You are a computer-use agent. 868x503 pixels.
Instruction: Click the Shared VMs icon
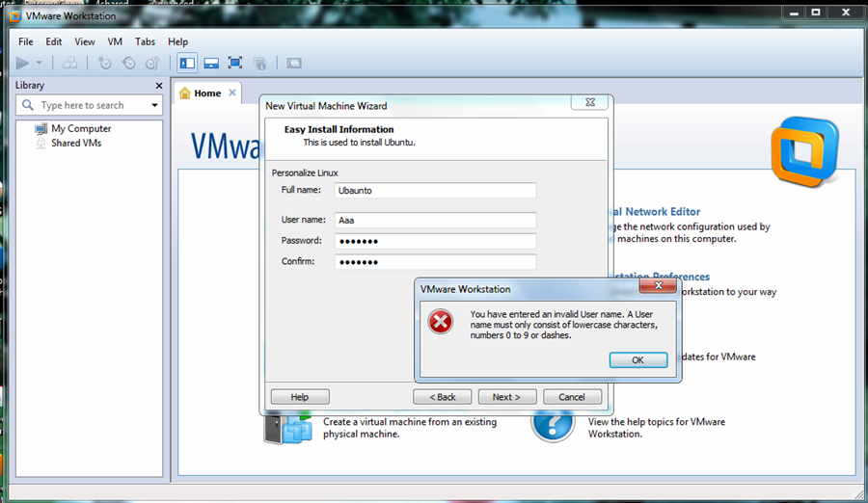point(41,144)
